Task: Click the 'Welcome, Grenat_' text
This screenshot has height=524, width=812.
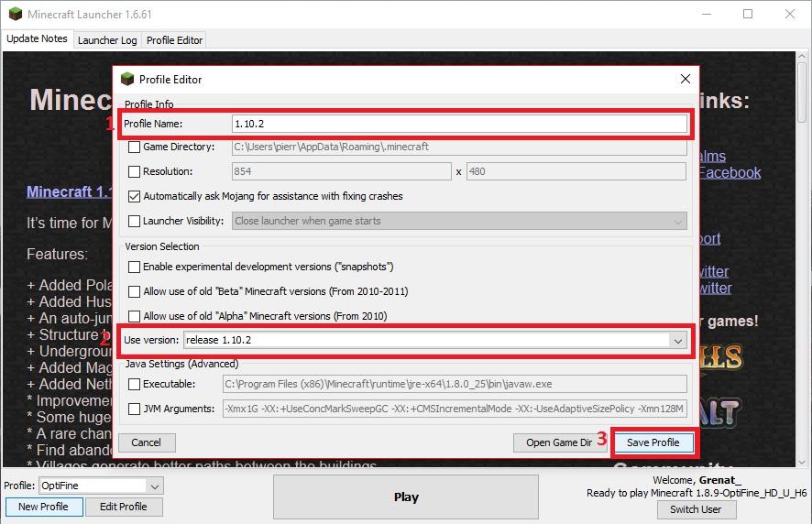Action: point(697,480)
